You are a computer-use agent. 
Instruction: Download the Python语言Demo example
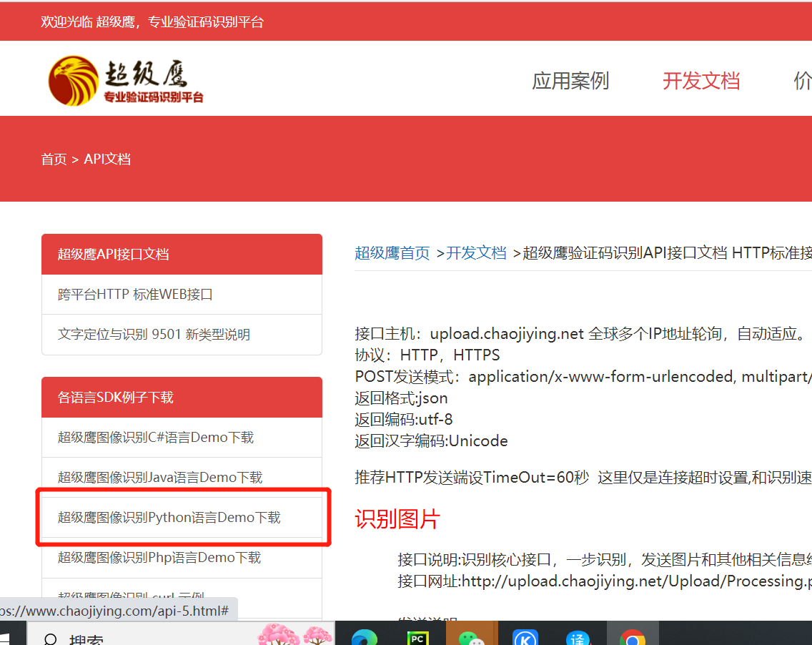(182, 517)
